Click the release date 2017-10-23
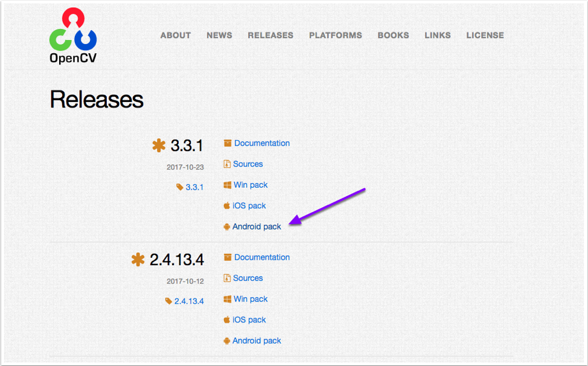 [185, 167]
